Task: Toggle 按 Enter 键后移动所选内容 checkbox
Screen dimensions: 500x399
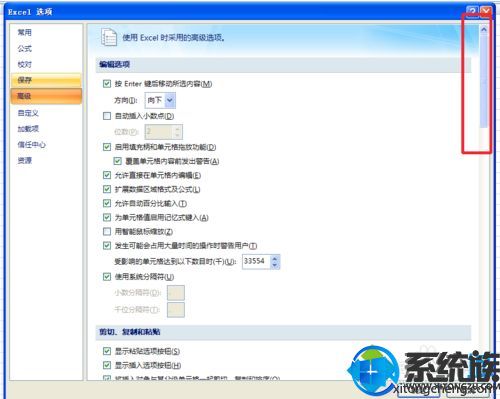Action: pos(107,84)
